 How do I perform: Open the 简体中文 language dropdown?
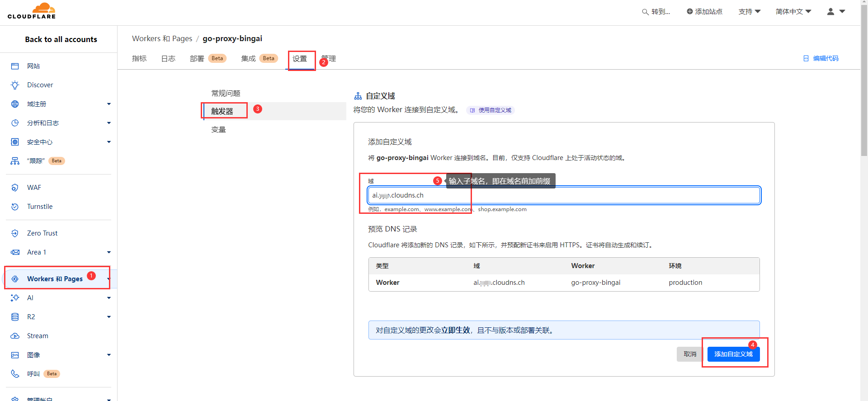click(x=793, y=11)
